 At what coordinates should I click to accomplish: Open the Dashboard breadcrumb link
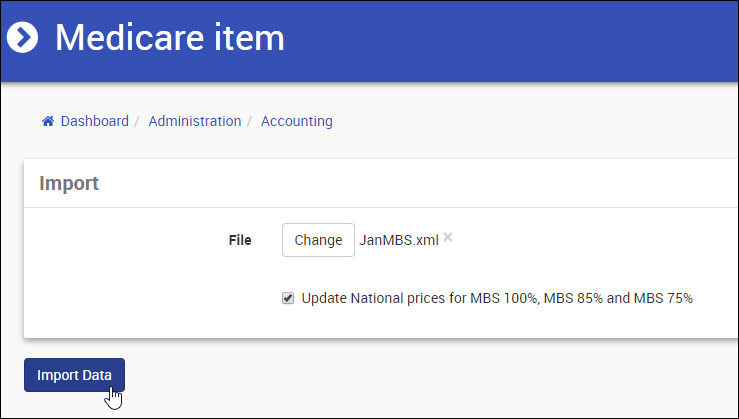94,121
